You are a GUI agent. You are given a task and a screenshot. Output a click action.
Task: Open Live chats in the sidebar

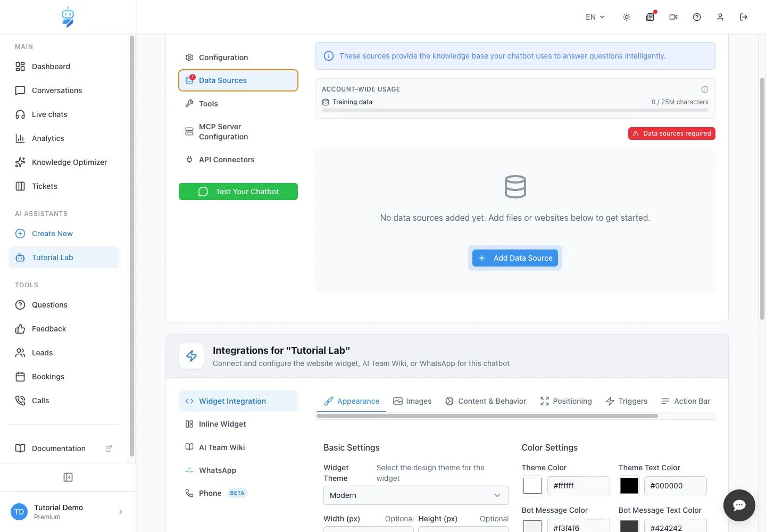[64, 114]
